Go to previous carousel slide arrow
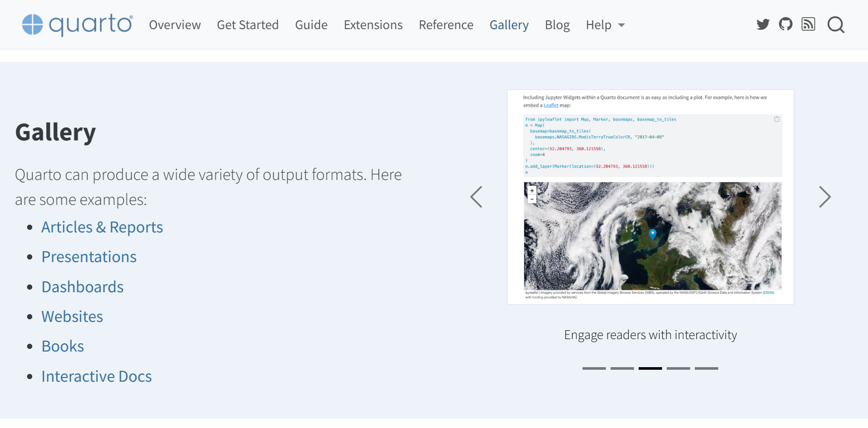 [x=476, y=197]
